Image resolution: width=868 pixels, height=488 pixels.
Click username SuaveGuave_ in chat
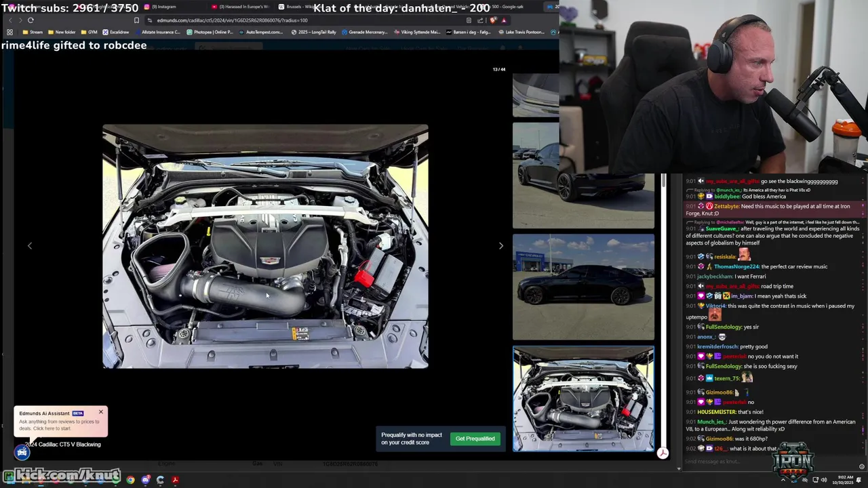[724, 229]
